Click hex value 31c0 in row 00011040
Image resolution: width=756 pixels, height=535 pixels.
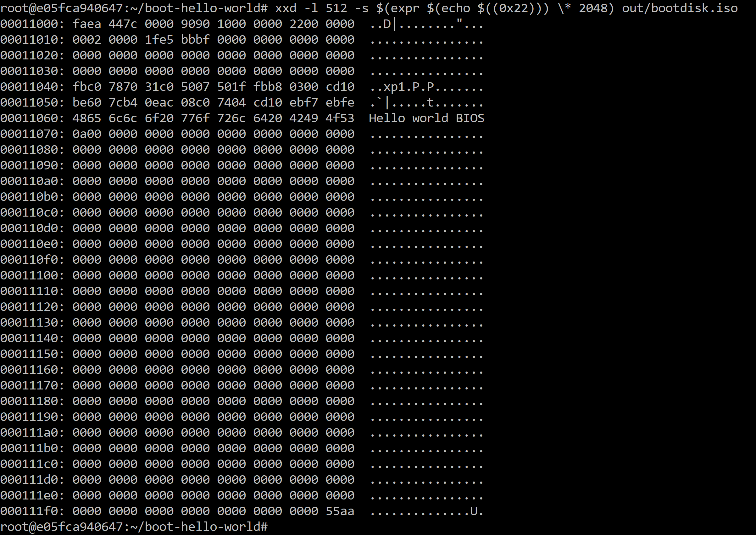click(159, 87)
